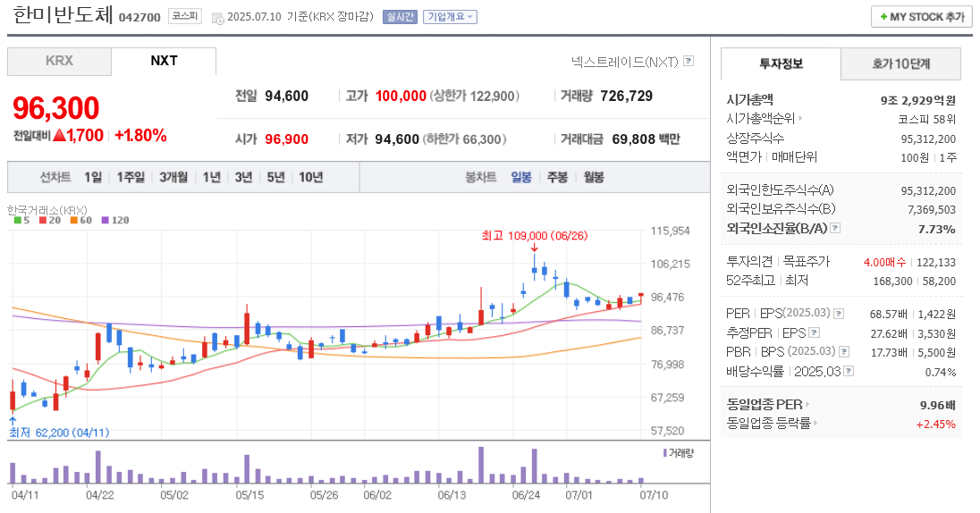Image resolution: width=980 pixels, height=513 pixels.
Task: Open help icon beside 배당수익률 2025.03
Action: pos(849,371)
